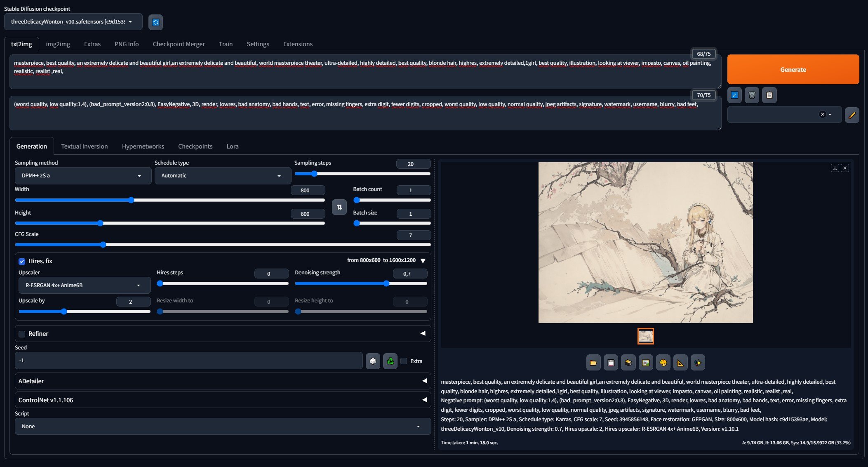Screen dimensions: 868x467
Task: Open the Sampling method dropdown
Action: tap(83, 176)
